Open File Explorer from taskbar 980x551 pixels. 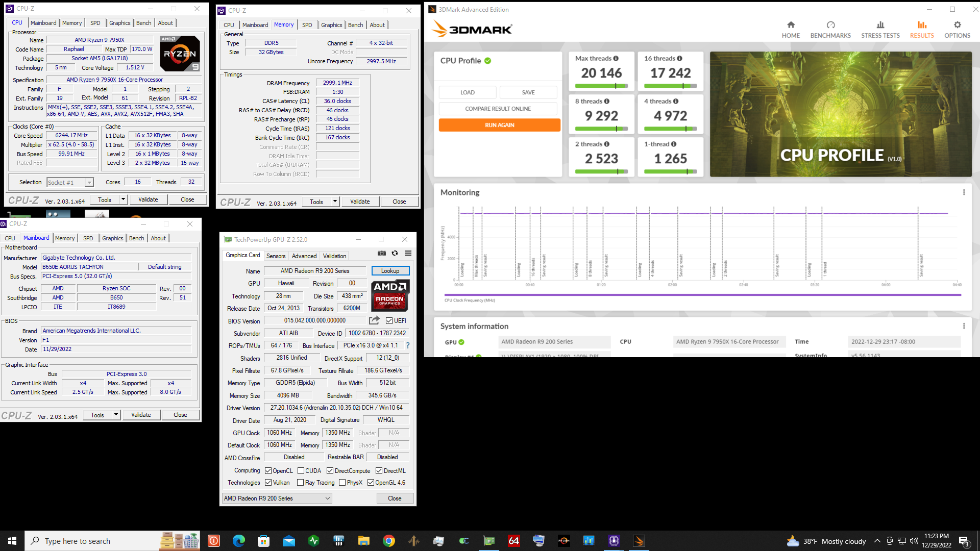click(363, 541)
